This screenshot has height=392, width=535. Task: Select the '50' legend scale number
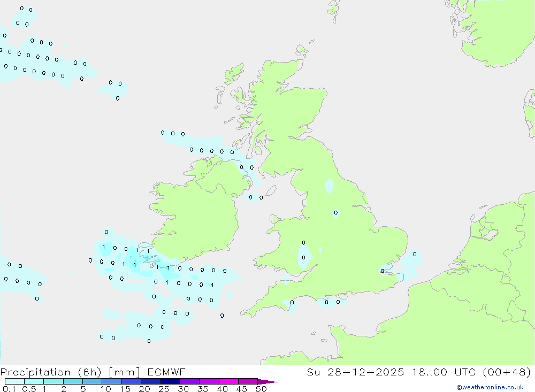(261, 389)
